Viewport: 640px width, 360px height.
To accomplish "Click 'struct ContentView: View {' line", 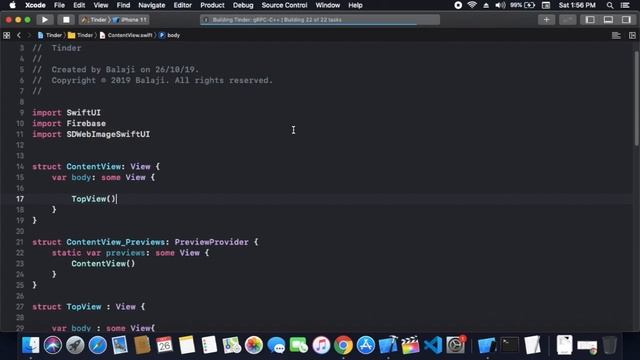I will (x=96, y=167).
